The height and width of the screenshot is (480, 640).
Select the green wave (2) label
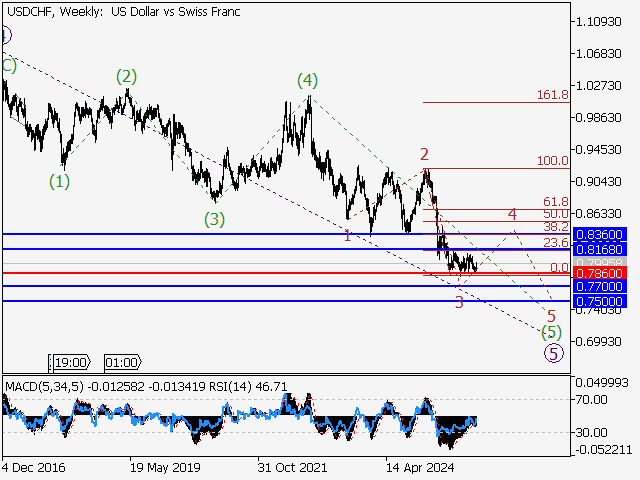(125, 76)
